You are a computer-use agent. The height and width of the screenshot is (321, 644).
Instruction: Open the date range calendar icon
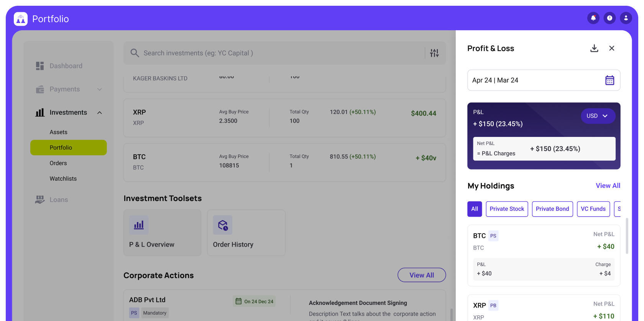609,80
